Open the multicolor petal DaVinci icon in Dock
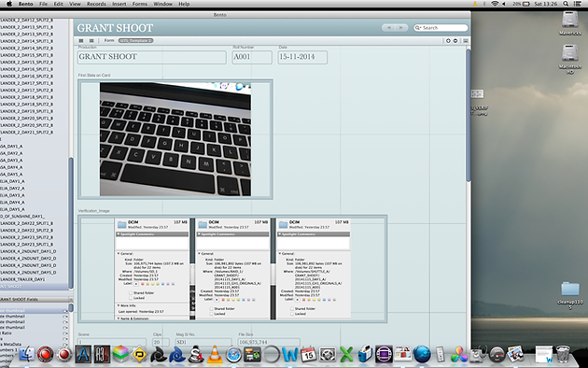This screenshot has width=588, height=368. [459, 355]
